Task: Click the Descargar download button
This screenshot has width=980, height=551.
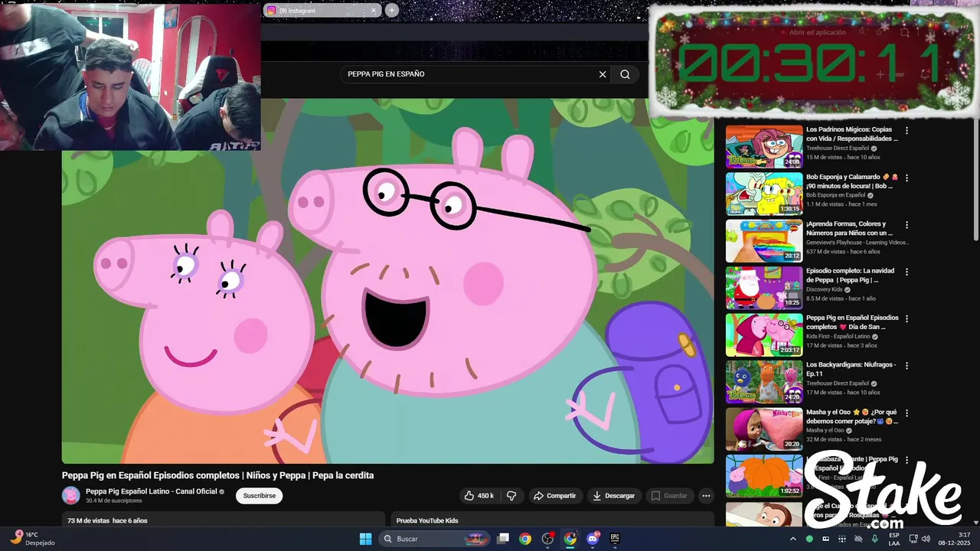Action: 614,496
